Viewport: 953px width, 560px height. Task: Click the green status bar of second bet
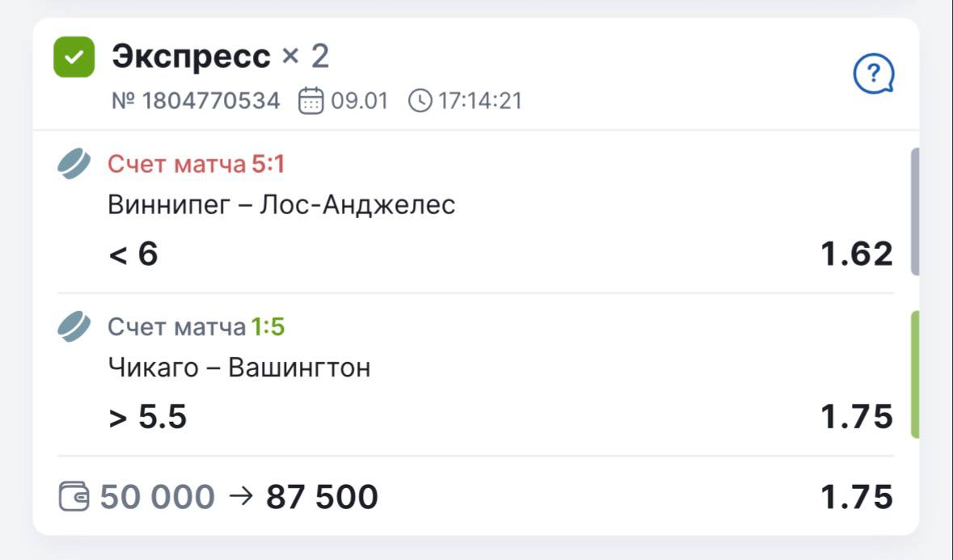(915, 375)
